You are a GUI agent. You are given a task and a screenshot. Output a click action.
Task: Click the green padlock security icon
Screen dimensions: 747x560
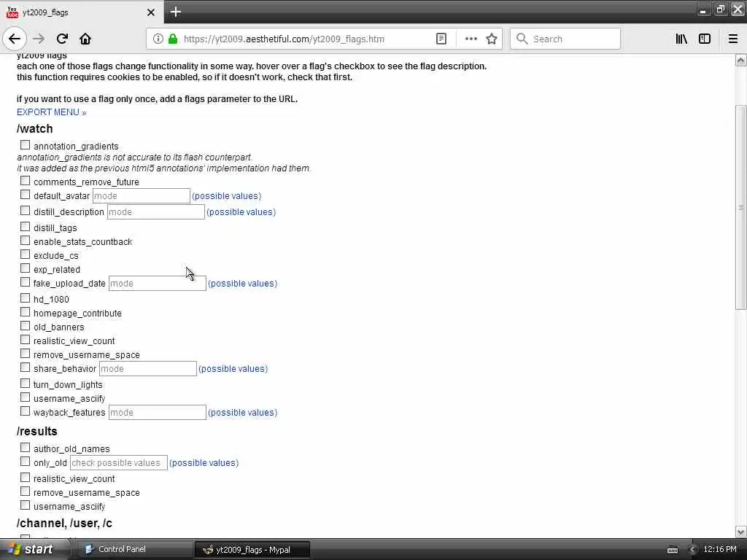pyautogui.click(x=173, y=39)
